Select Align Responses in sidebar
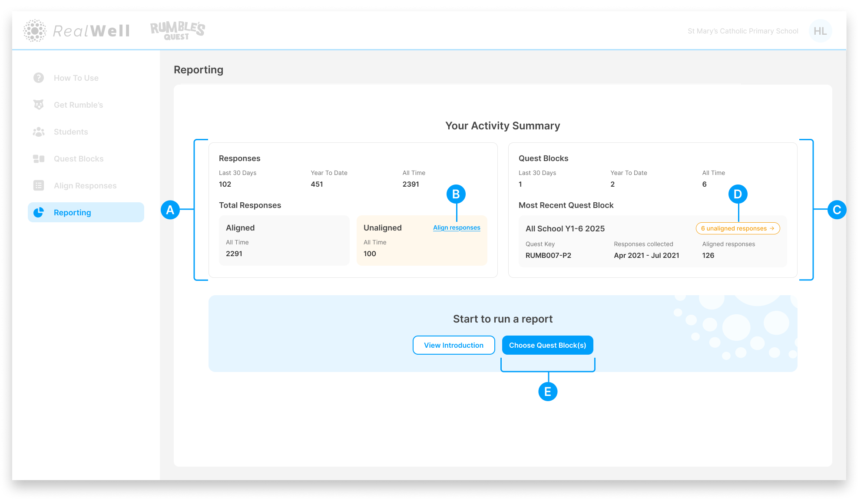 point(85,186)
